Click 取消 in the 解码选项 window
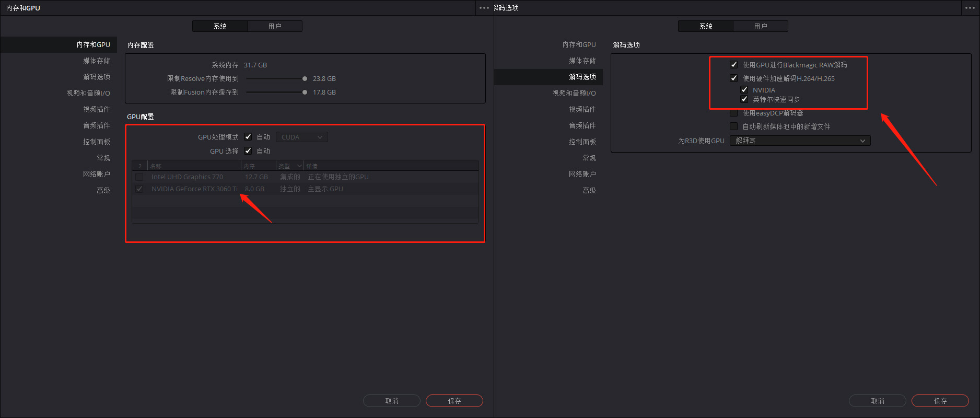This screenshot has width=980, height=418. point(878,401)
